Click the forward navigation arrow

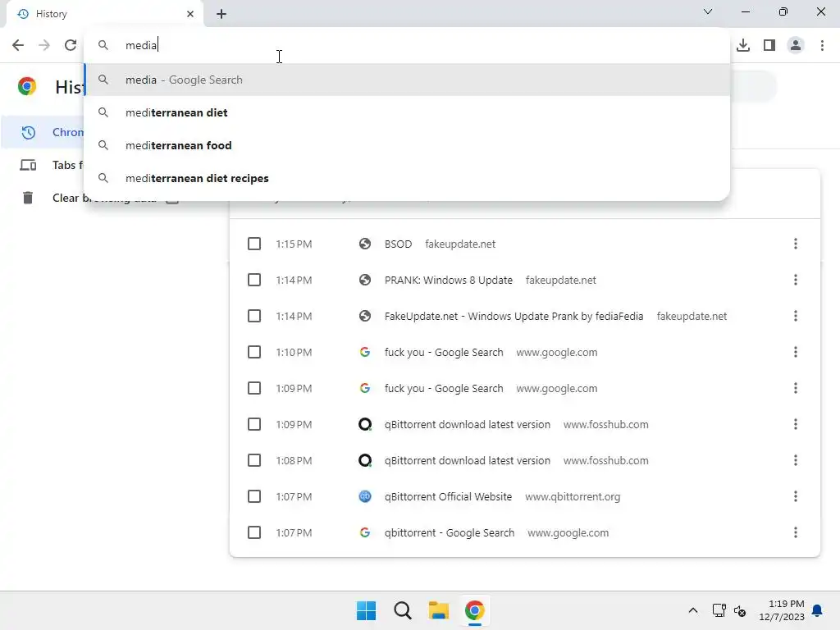tap(44, 45)
